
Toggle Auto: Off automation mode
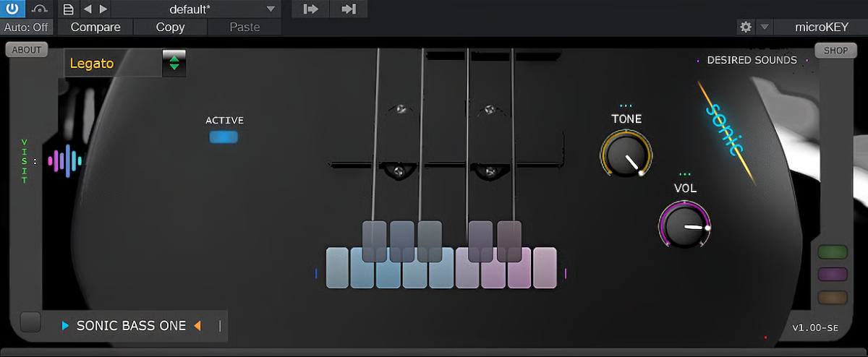[x=26, y=27]
